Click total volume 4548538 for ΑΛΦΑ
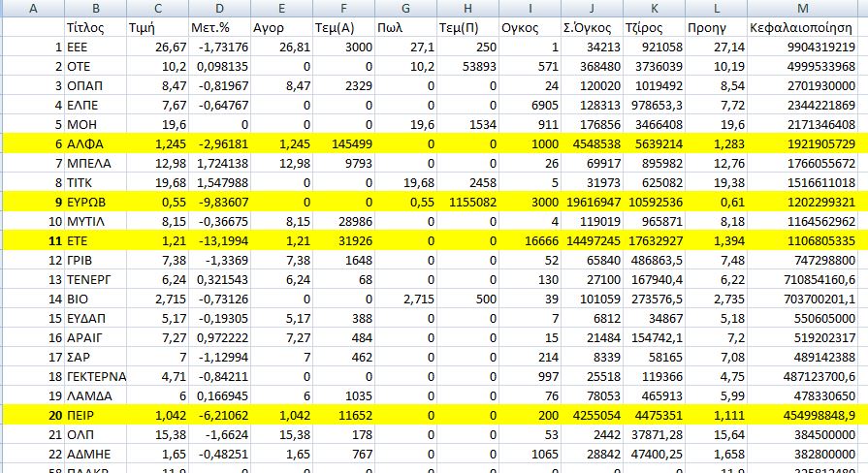The width and height of the screenshot is (868, 473). [592, 143]
